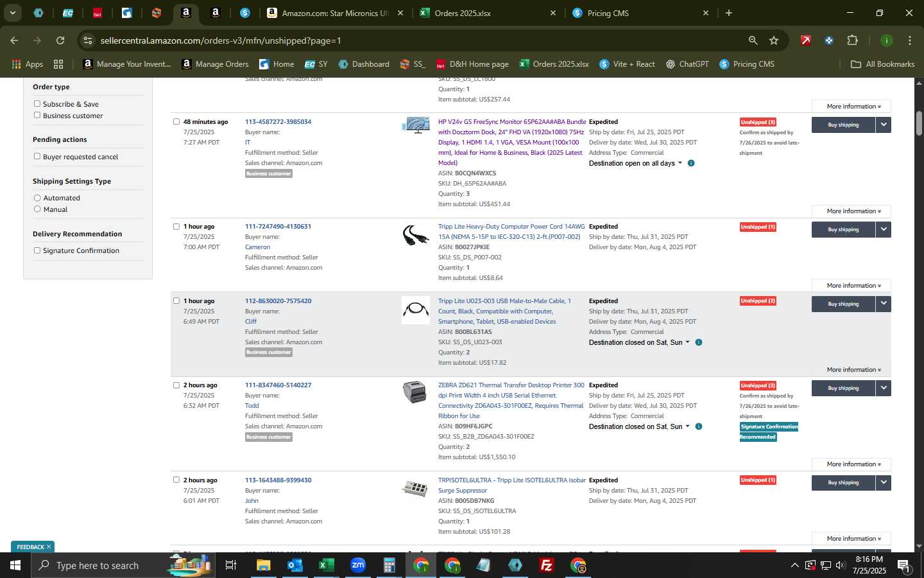
Task: Open the Chrome profile avatar icon
Action: (x=886, y=40)
